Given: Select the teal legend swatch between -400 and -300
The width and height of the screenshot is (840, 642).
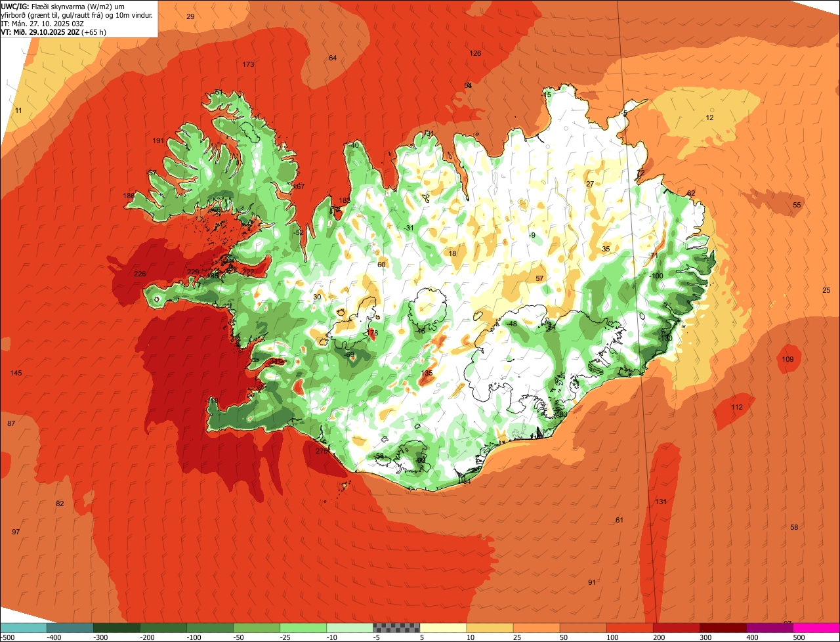Looking at the screenshot, I should (70, 628).
